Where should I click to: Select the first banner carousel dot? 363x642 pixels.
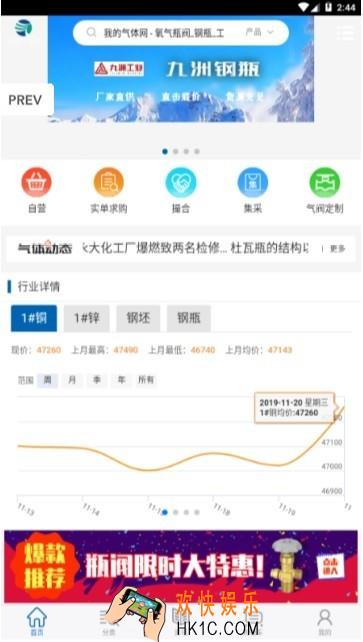pos(165,151)
